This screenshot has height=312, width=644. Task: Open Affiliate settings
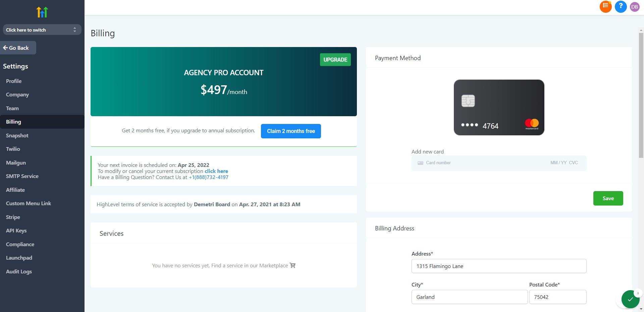15,190
